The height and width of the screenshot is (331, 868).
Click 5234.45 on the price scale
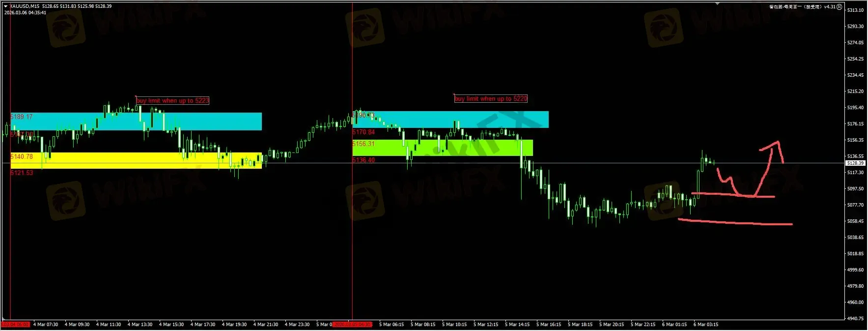[x=855, y=75]
